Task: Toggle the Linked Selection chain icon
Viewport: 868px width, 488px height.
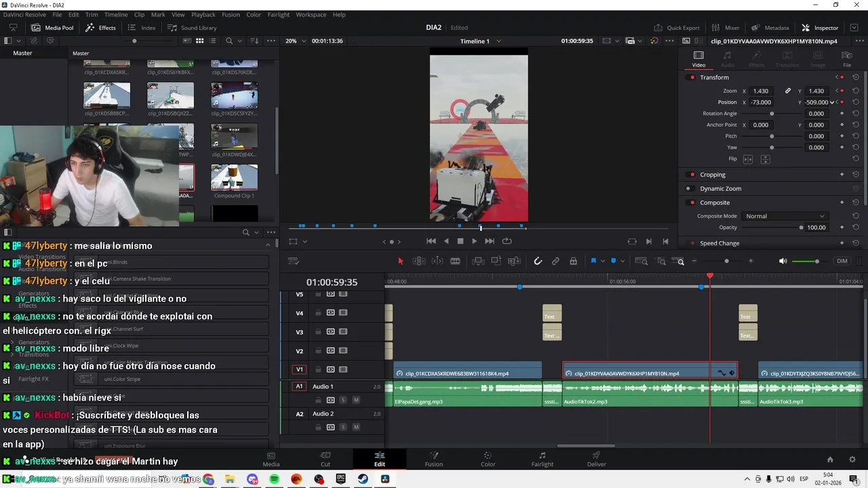Action: 555,261
